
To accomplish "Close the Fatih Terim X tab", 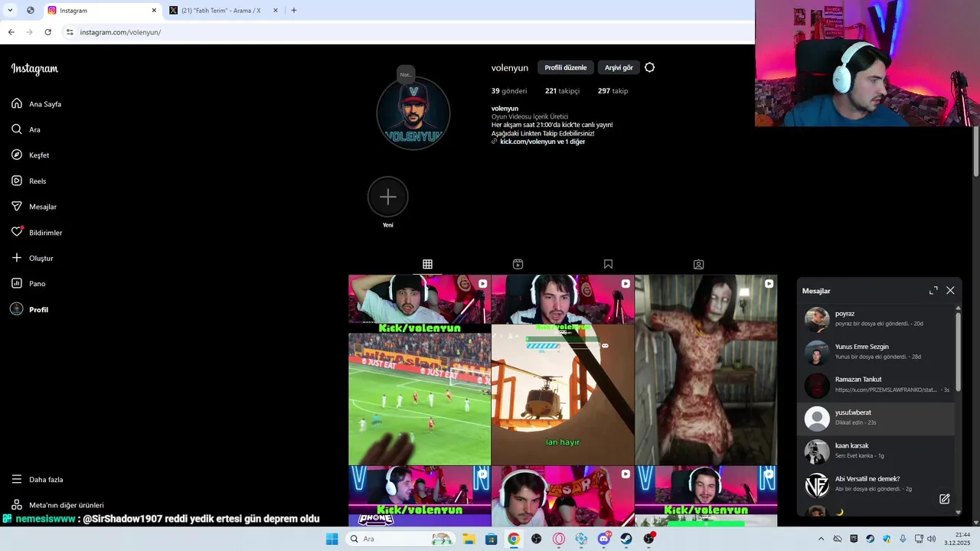I will pyautogui.click(x=276, y=11).
